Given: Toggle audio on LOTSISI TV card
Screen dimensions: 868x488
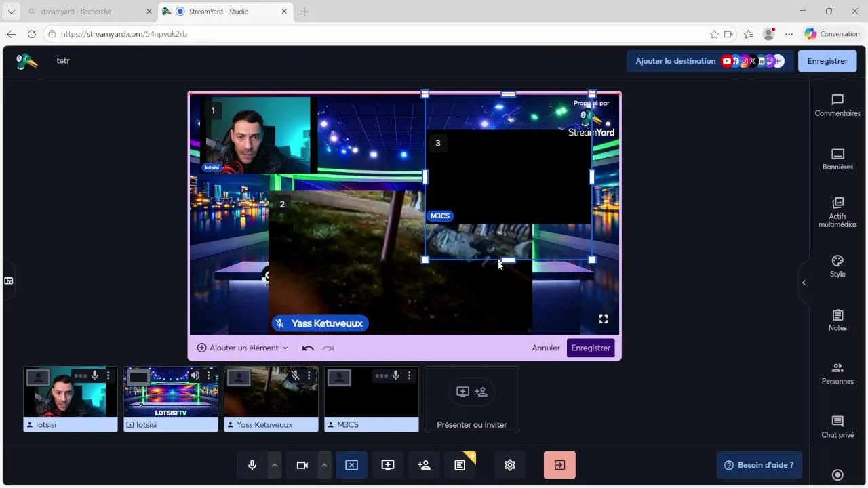Looking at the screenshot, I should 195,375.
